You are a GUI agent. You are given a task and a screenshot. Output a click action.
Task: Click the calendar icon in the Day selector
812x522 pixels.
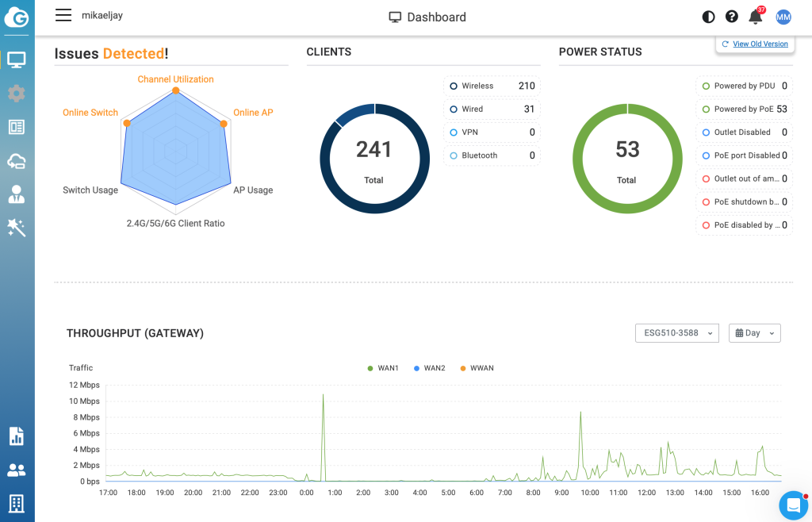740,333
